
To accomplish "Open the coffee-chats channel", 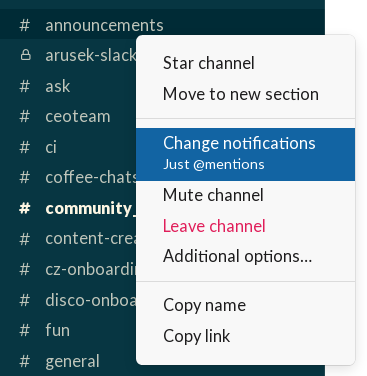I will tap(91, 177).
